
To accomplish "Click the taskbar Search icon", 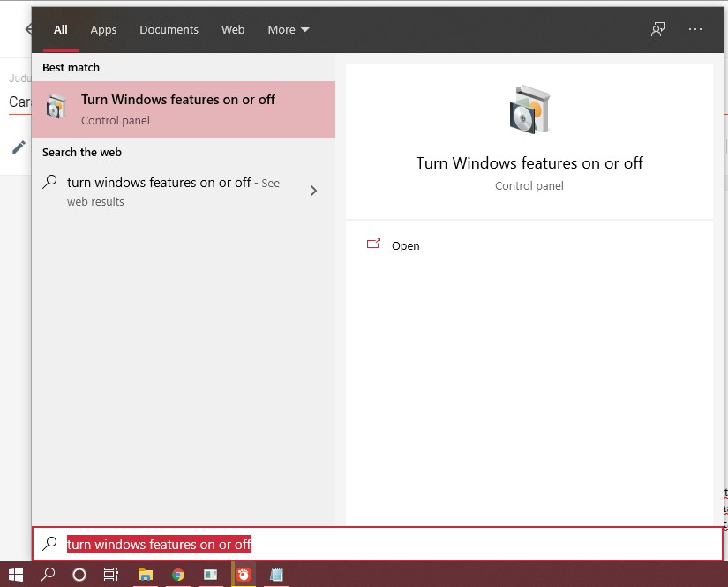I will pyautogui.click(x=48, y=575).
